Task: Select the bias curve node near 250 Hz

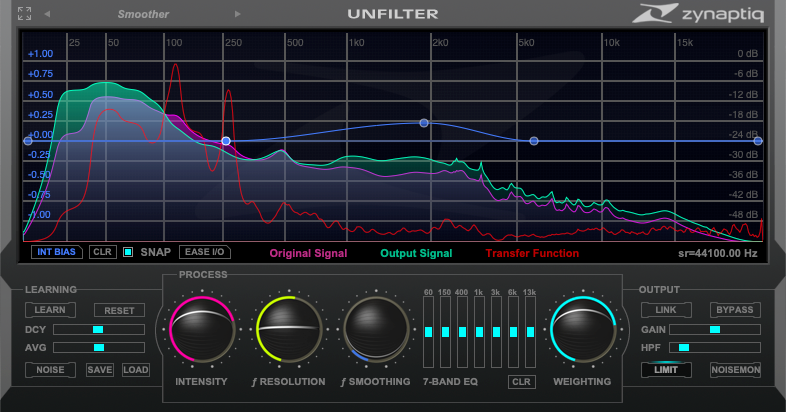Action: 226,141
